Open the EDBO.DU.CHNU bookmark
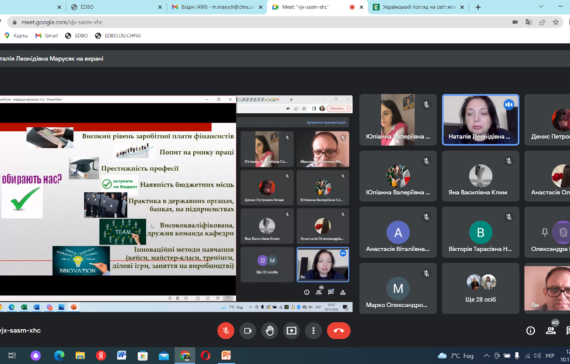570x364 pixels. pos(118,36)
